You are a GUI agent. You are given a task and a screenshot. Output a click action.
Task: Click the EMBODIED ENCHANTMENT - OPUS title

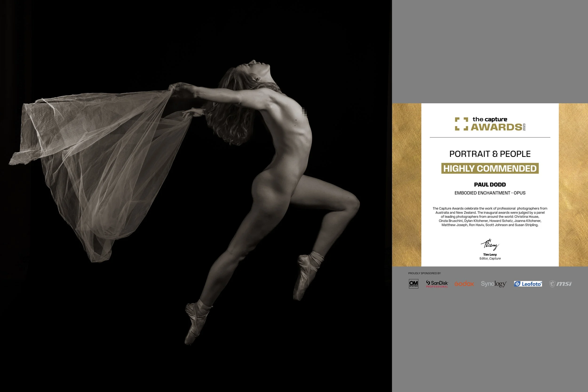[x=490, y=193]
